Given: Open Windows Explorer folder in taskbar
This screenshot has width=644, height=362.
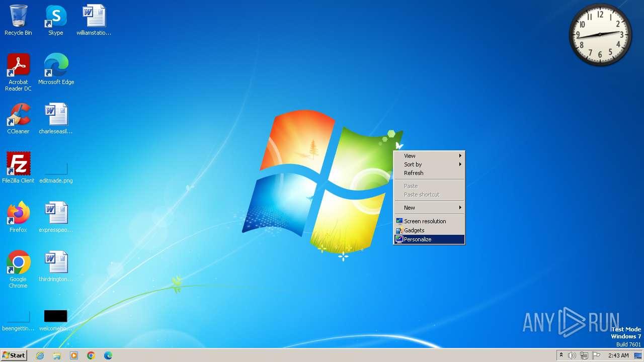Looking at the screenshot, I should [x=57, y=355].
